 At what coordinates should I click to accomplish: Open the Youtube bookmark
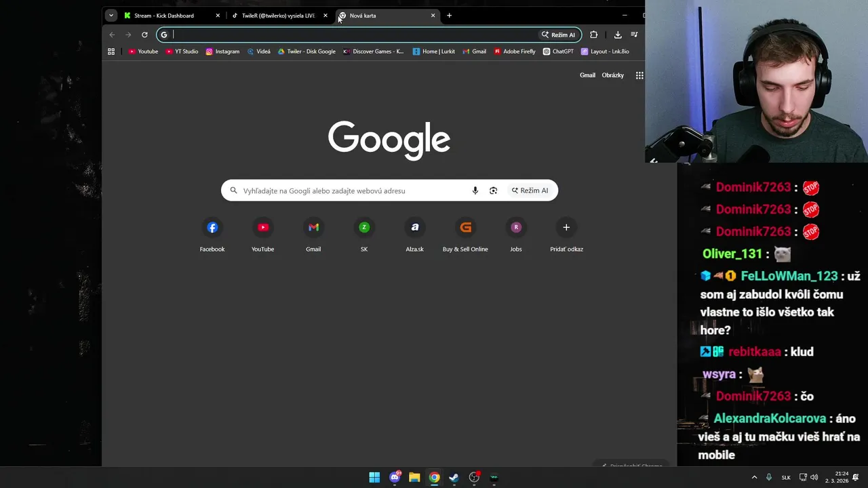143,52
